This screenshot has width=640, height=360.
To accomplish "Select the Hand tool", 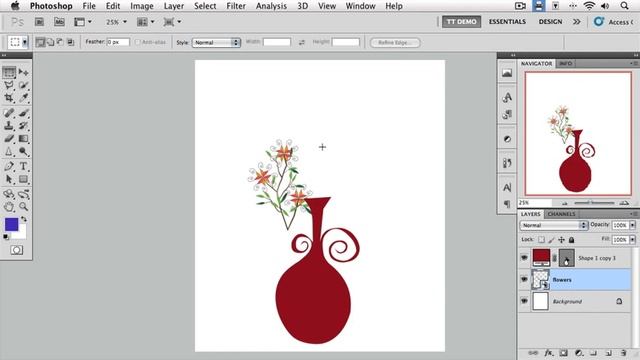I will tap(9, 207).
